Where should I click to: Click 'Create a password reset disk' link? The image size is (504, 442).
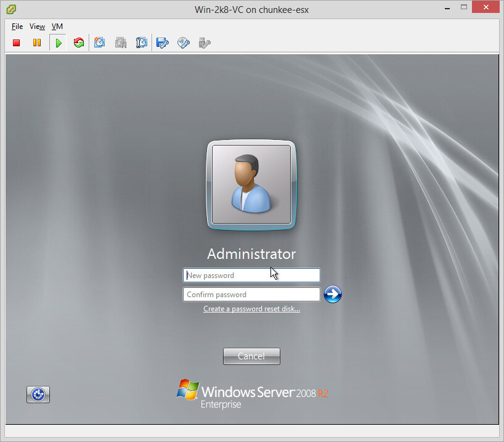(x=251, y=309)
